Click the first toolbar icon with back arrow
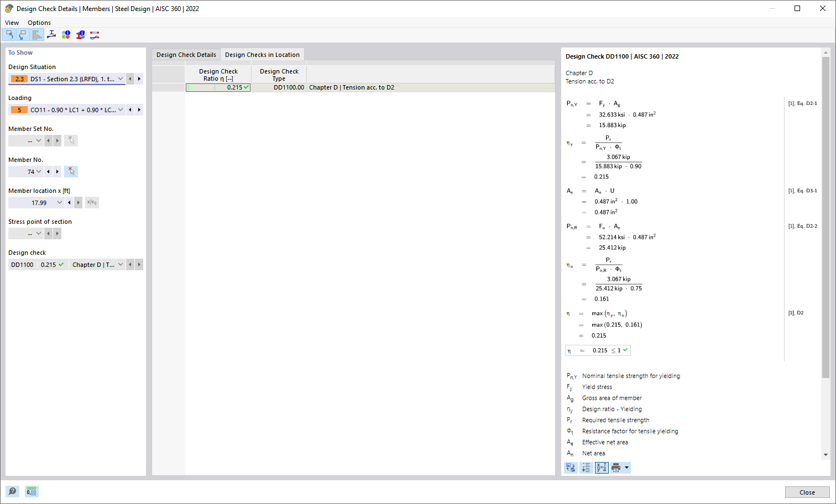 point(9,35)
